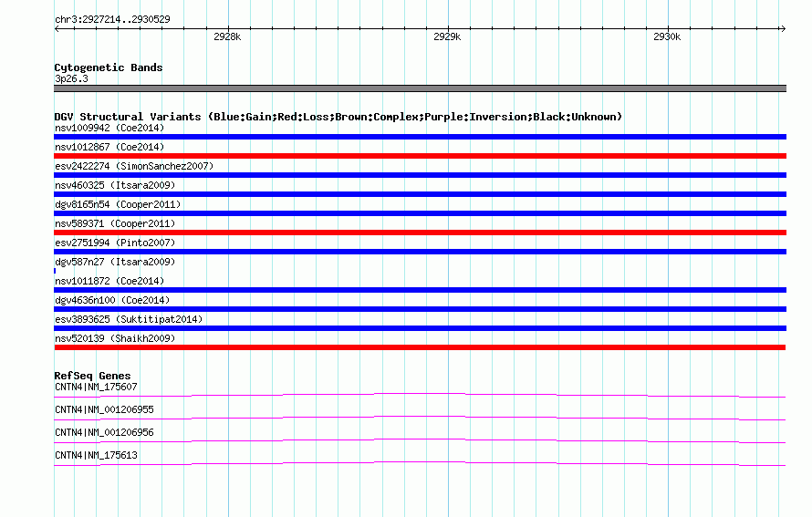
Task: Select the blue bar under esv2422274
Action: [420, 175]
